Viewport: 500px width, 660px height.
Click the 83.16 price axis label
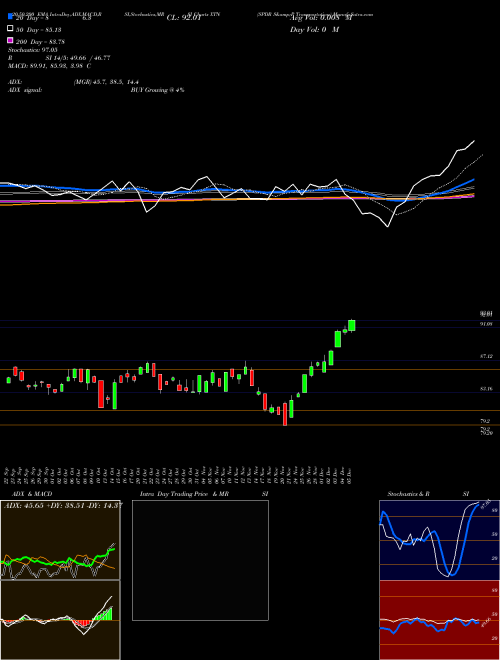tap(486, 389)
